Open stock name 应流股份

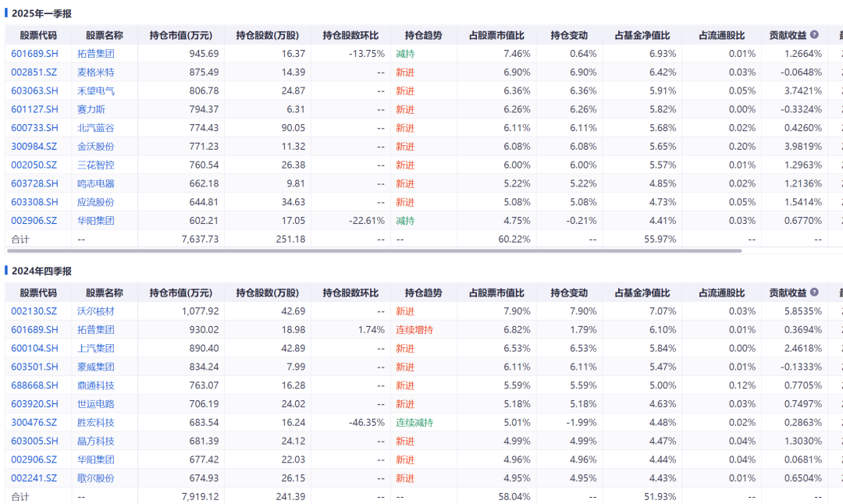pos(96,202)
